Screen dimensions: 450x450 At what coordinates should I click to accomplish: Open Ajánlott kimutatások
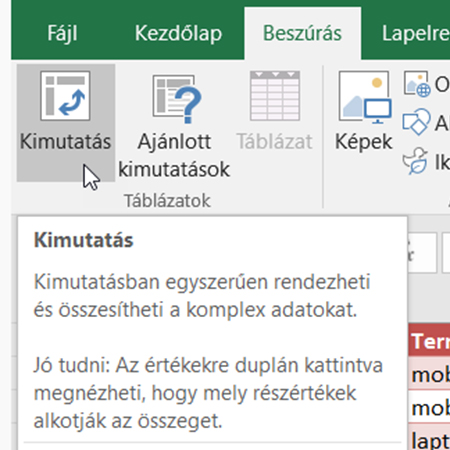click(174, 123)
